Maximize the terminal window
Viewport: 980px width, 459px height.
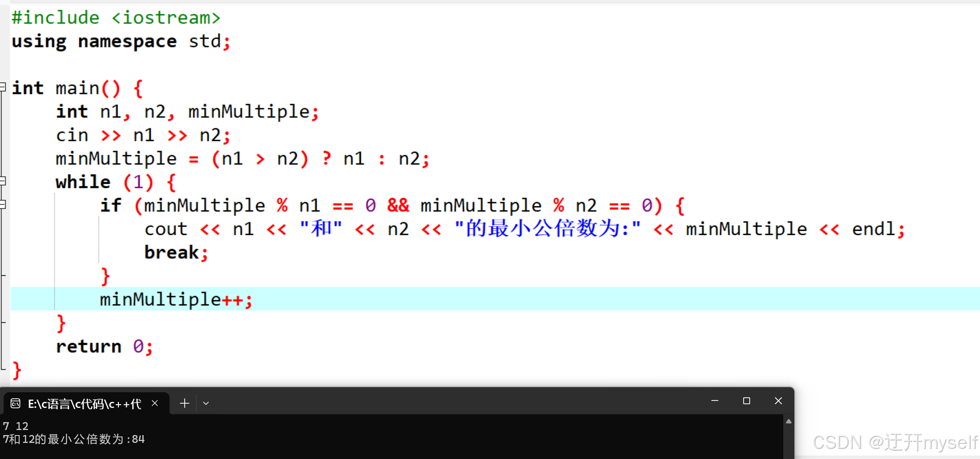coord(746,401)
